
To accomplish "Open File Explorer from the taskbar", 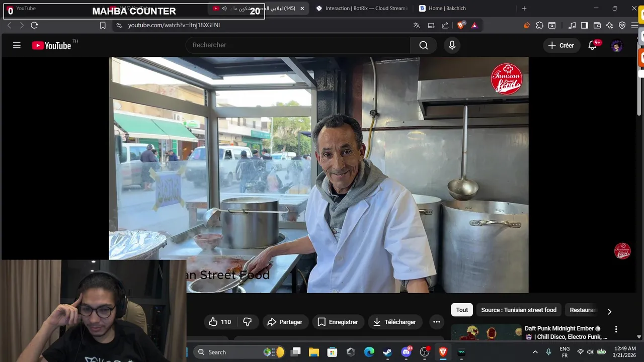I will (314, 352).
